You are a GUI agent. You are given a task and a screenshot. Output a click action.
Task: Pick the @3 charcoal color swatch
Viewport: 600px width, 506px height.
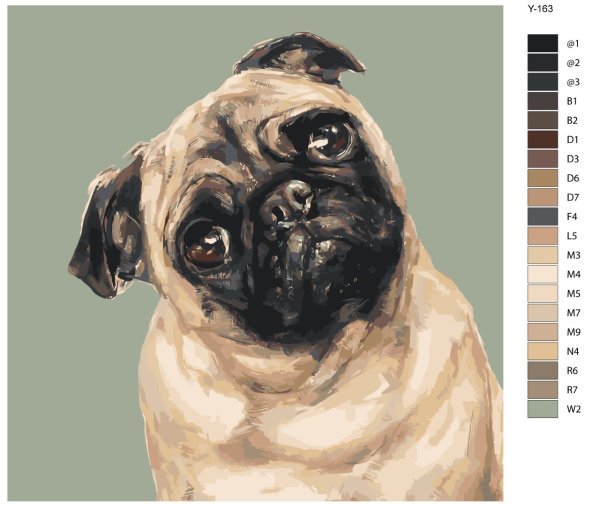[542, 82]
